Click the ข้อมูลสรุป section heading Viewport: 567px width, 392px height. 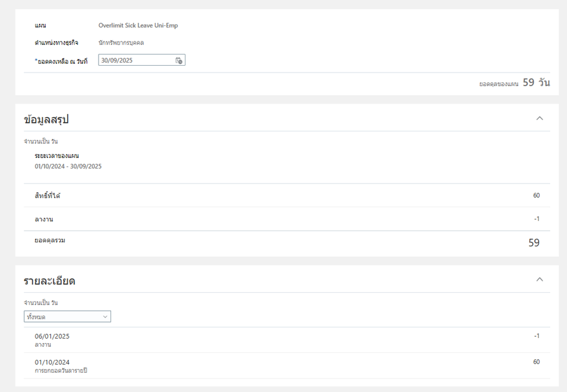46,120
